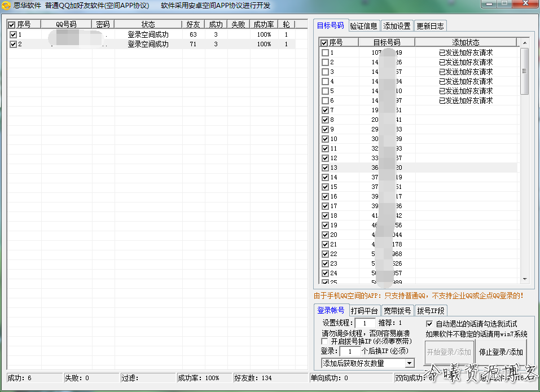Click the 好友数: 134 status bar entry
The height and width of the screenshot is (392, 540).
pos(271,378)
